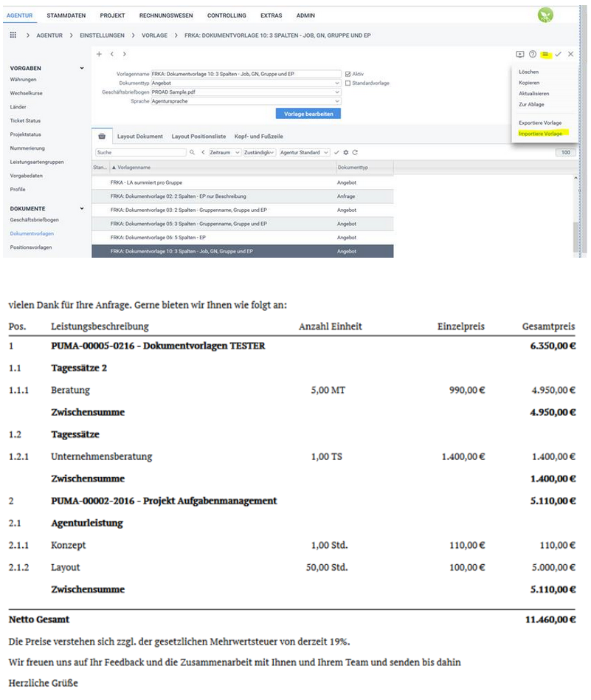Click the list vertical scrollbar thumb

[x=576, y=237]
